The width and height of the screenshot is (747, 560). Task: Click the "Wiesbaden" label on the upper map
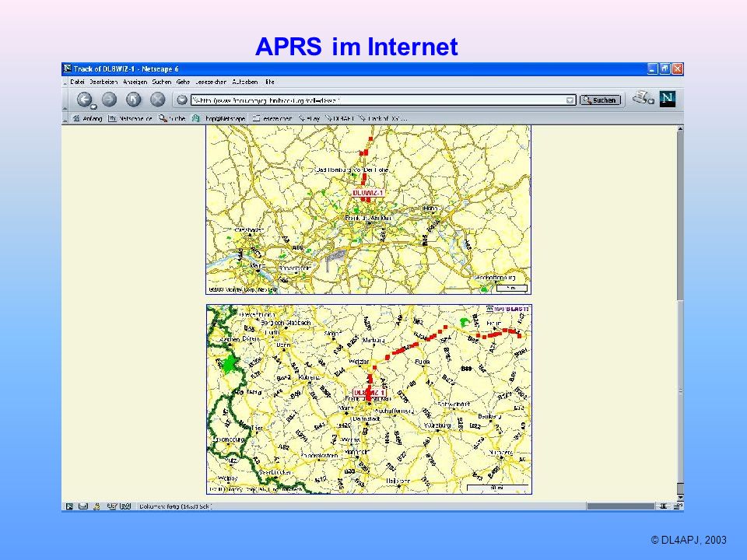coord(249,230)
